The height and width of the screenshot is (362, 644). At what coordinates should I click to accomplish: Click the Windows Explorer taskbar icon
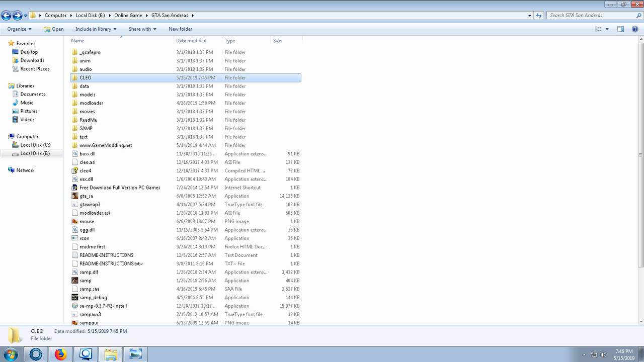[111, 354]
